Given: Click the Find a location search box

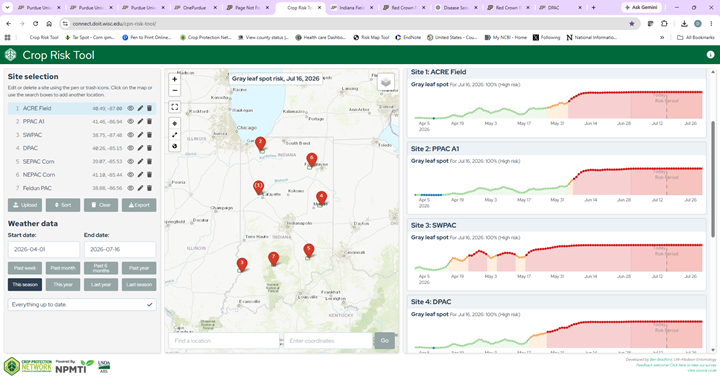Looking at the screenshot, I should pyautogui.click(x=224, y=341).
